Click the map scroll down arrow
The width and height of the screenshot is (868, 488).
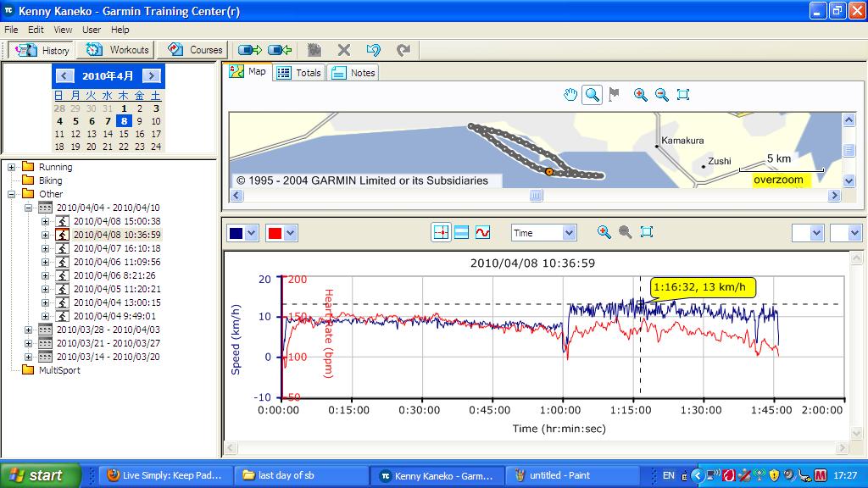pyautogui.click(x=849, y=181)
